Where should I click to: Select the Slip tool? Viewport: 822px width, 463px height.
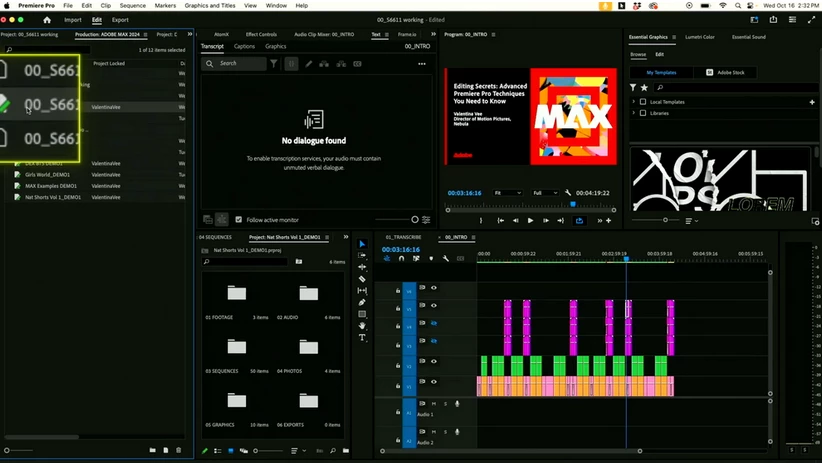coord(362,290)
